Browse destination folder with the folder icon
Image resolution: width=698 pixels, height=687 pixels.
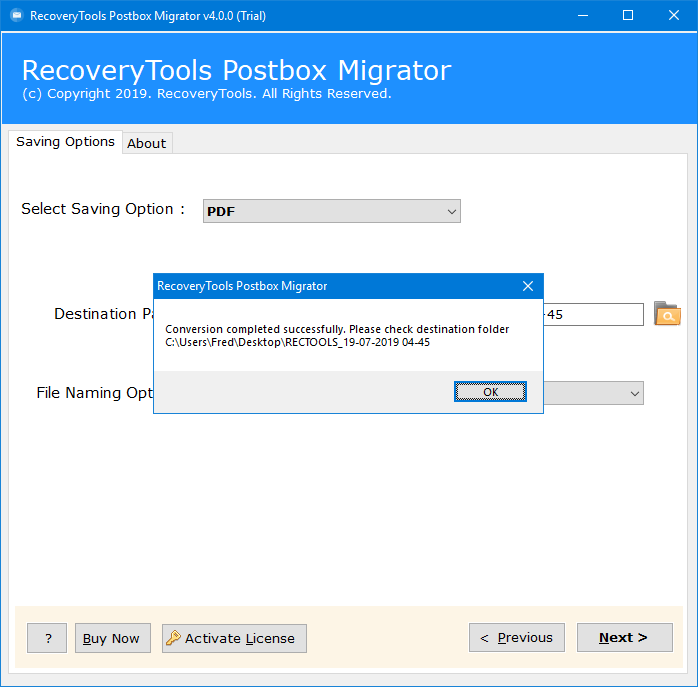click(x=667, y=314)
